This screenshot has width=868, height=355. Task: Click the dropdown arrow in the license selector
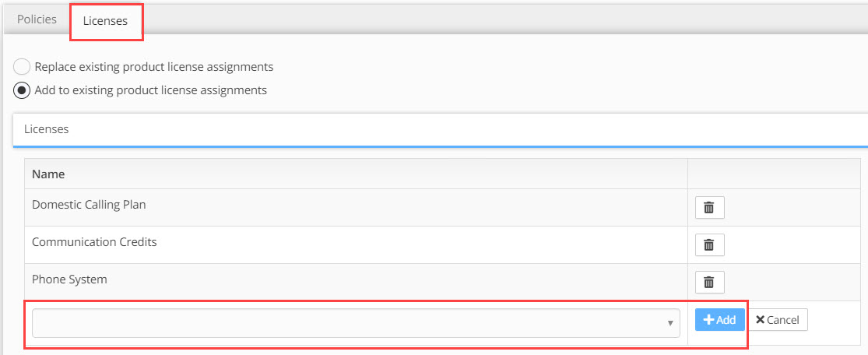click(670, 323)
